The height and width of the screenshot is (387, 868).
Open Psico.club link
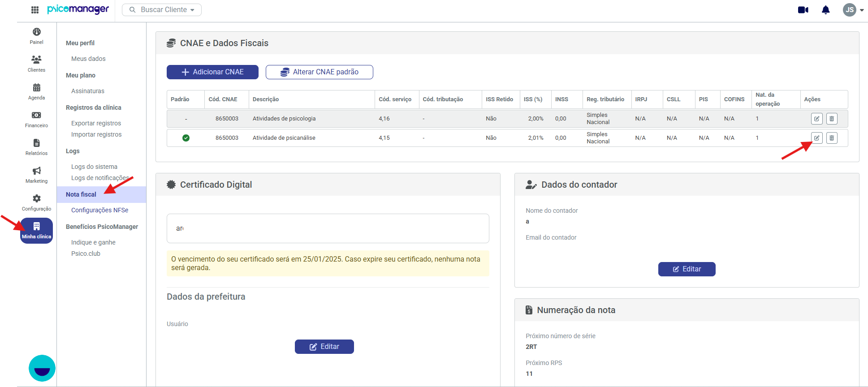point(86,254)
